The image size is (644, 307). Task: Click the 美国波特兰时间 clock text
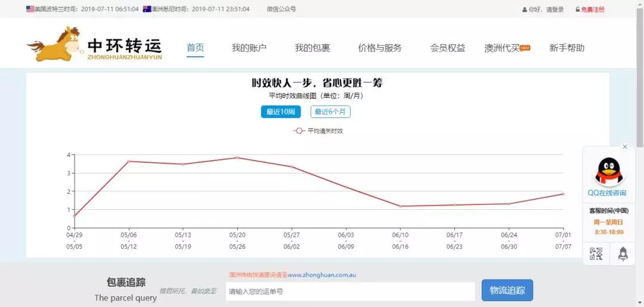tap(86, 9)
